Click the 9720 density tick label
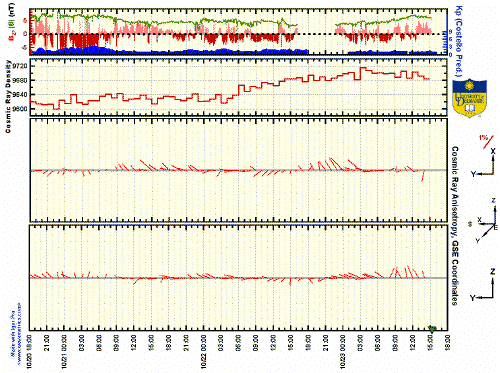500x373 pixels. pyautogui.click(x=20, y=66)
